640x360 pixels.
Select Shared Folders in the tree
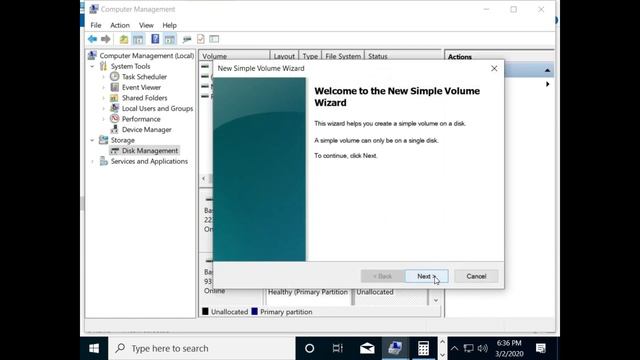(x=144, y=98)
